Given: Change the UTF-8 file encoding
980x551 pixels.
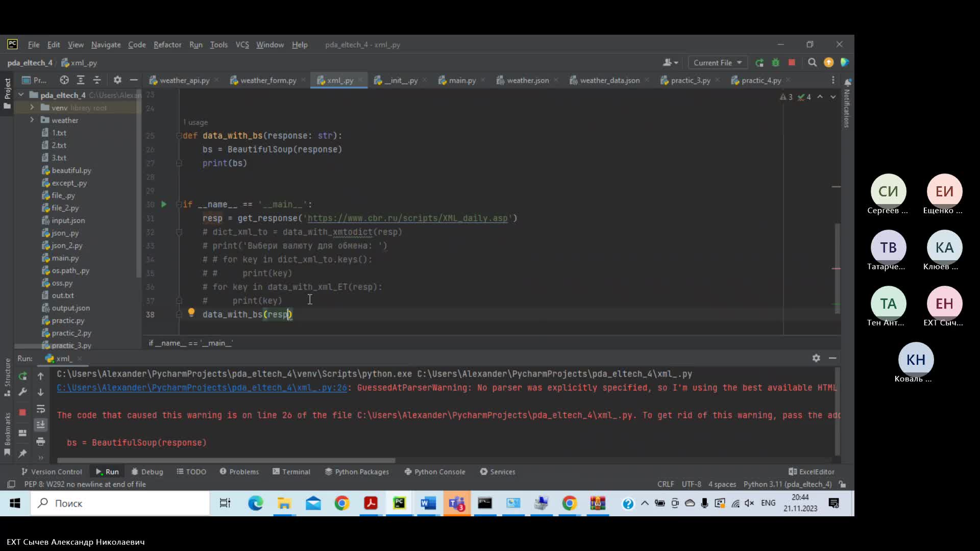Looking at the screenshot, I should (x=692, y=484).
